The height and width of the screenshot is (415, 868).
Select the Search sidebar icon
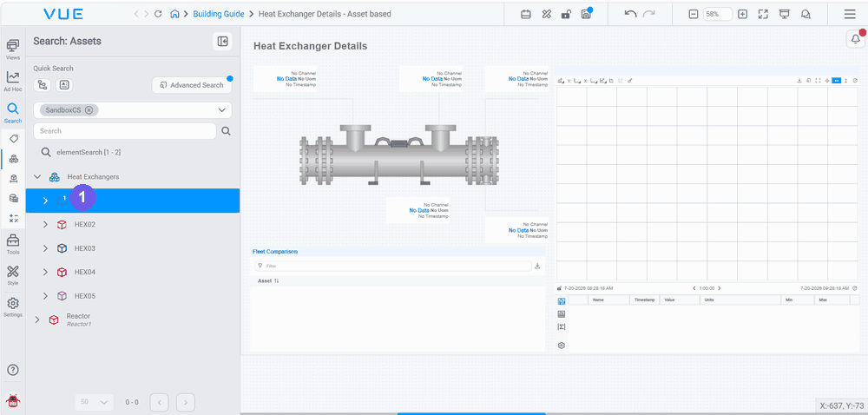click(13, 112)
